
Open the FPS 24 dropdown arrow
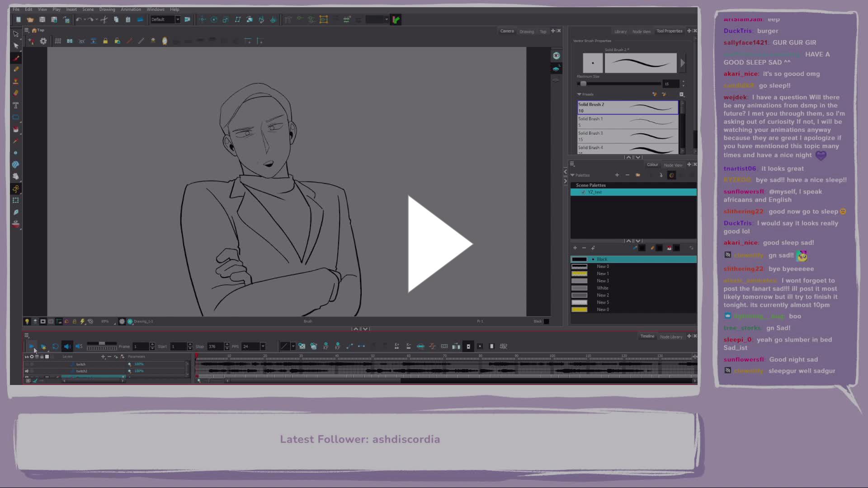coord(263,347)
